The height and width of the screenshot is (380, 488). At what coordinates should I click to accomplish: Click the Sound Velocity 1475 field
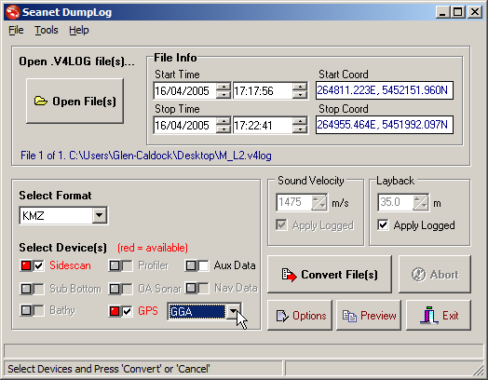point(294,202)
